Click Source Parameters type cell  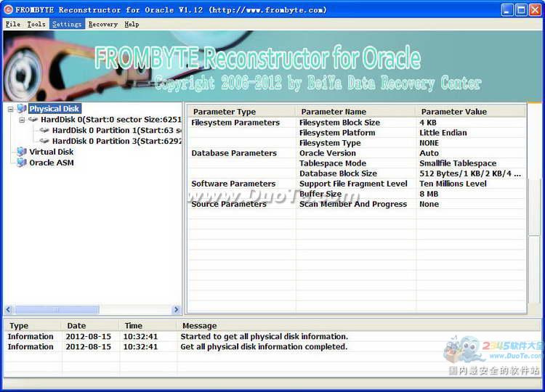pyautogui.click(x=229, y=204)
